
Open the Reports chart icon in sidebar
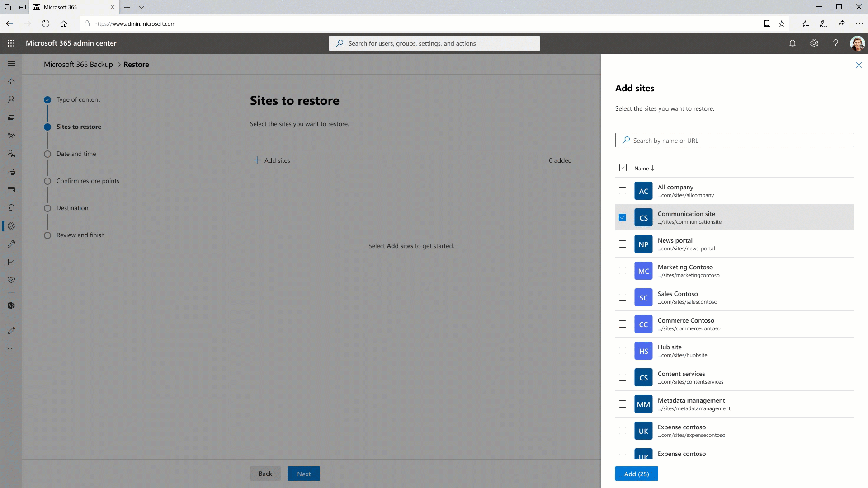point(11,262)
